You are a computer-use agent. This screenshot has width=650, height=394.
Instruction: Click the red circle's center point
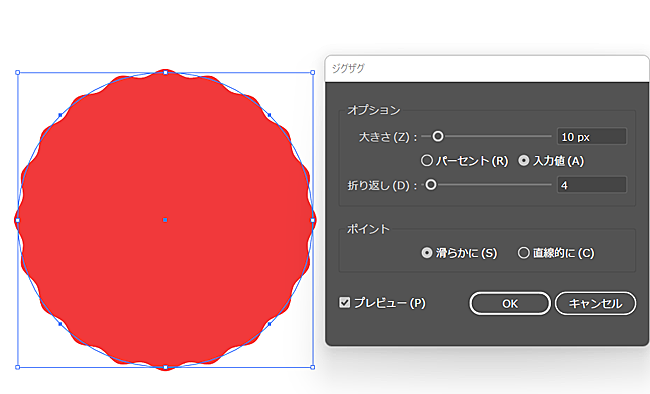[165, 220]
